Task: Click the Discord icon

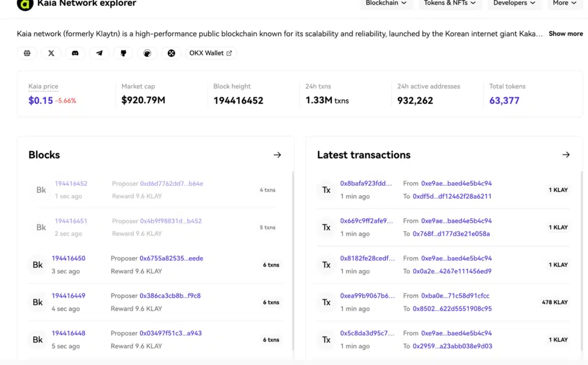Action: 75,53
